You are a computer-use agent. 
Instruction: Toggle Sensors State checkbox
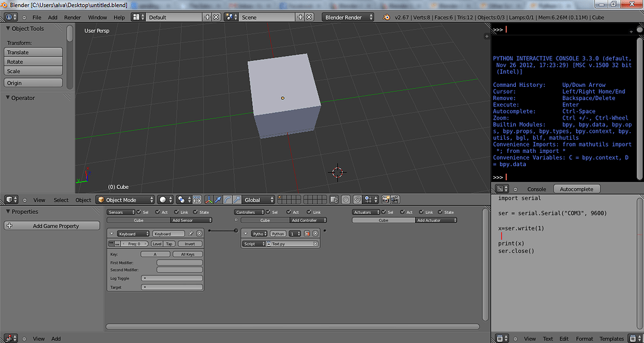(194, 212)
